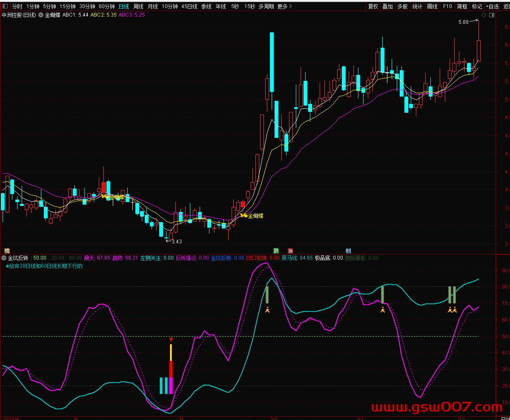Click the 复权 button
This screenshot has height=420, width=510.
[x=373, y=6]
